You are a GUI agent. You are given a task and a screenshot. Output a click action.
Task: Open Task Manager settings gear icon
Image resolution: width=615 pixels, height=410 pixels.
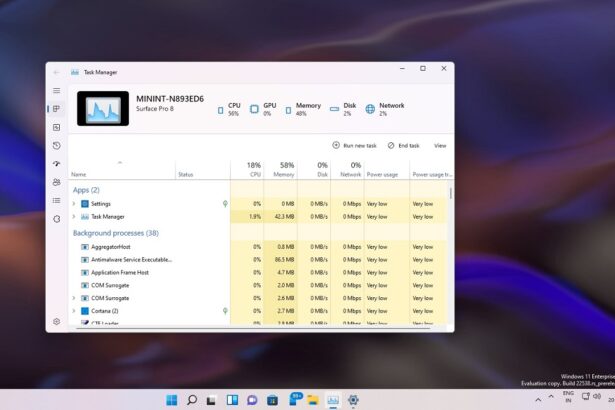(57, 321)
